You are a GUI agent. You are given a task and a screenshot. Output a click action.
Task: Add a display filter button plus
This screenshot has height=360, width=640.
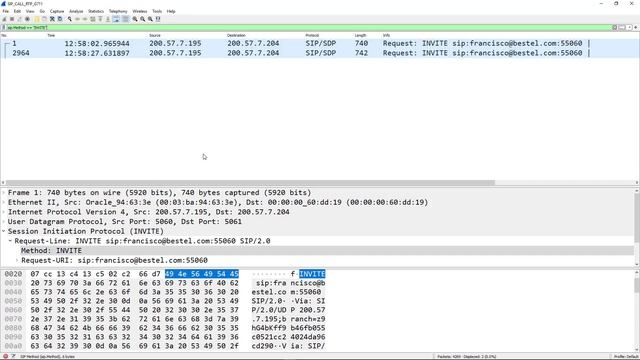pyautogui.click(x=636, y=27)
